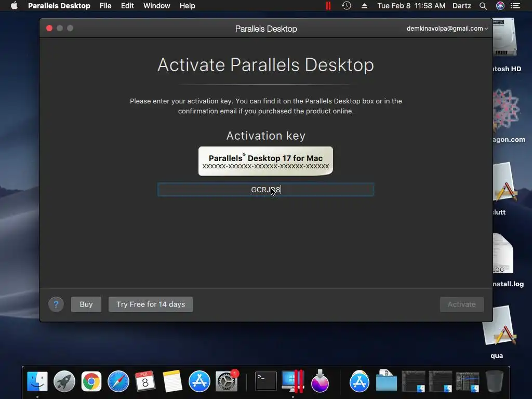Open the blue folder stack in Dock
The image size is (532, 399).
point(387,381)
